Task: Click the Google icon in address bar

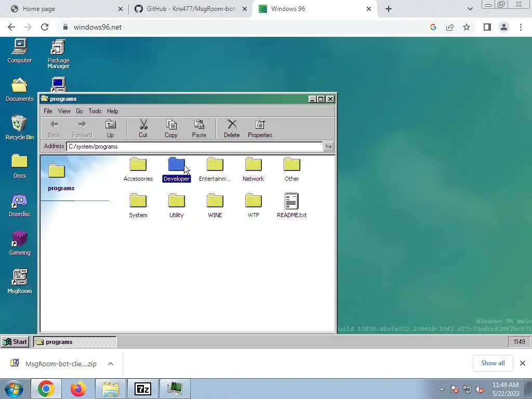Action: [433, 27]
